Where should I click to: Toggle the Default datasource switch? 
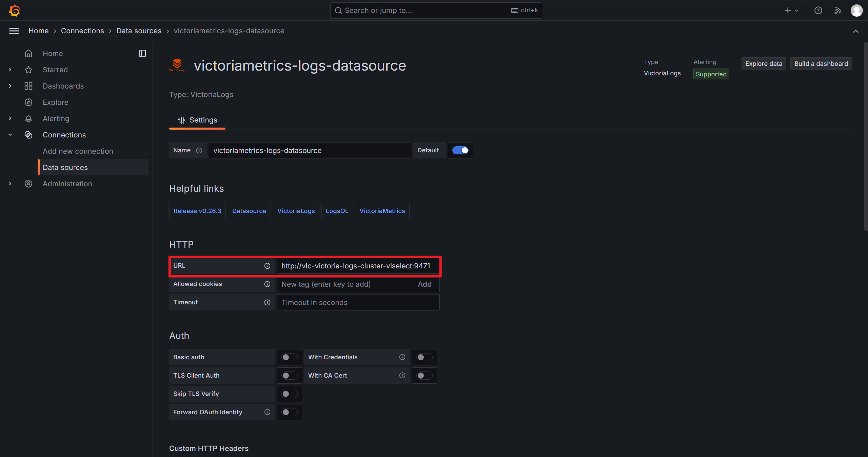[x=460, y=150]
